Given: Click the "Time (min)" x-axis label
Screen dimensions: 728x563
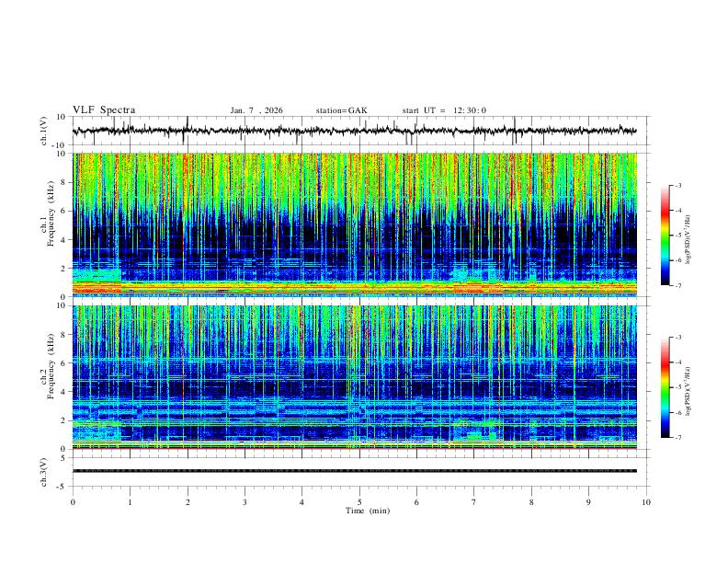Looking at the screenshot, I should [x=368, y=511].
